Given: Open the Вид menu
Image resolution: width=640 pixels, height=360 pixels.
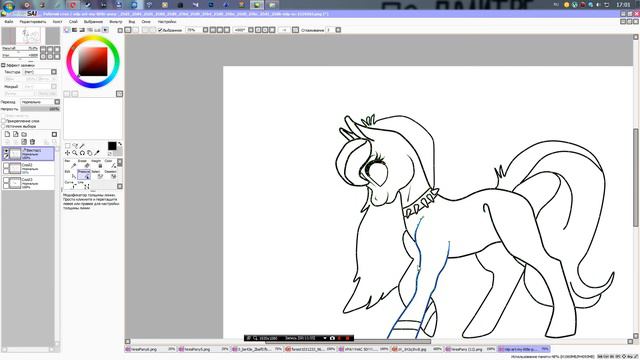Looking at the screenshot, I should point(132,22).
